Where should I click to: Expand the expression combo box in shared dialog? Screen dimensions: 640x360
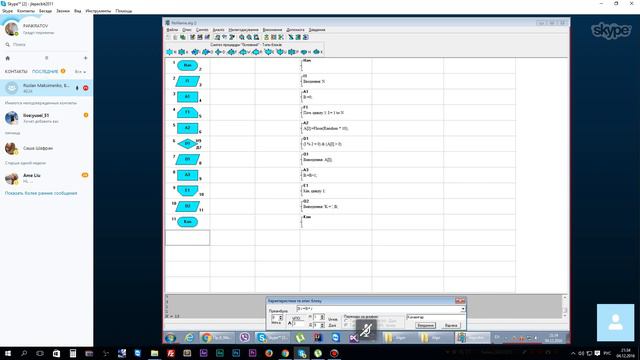click(x=462, y=309)
